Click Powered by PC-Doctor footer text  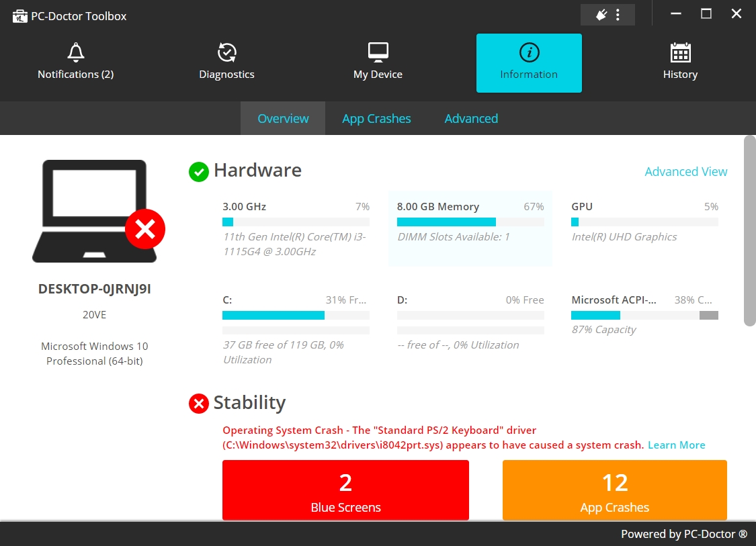pos(683,534)
